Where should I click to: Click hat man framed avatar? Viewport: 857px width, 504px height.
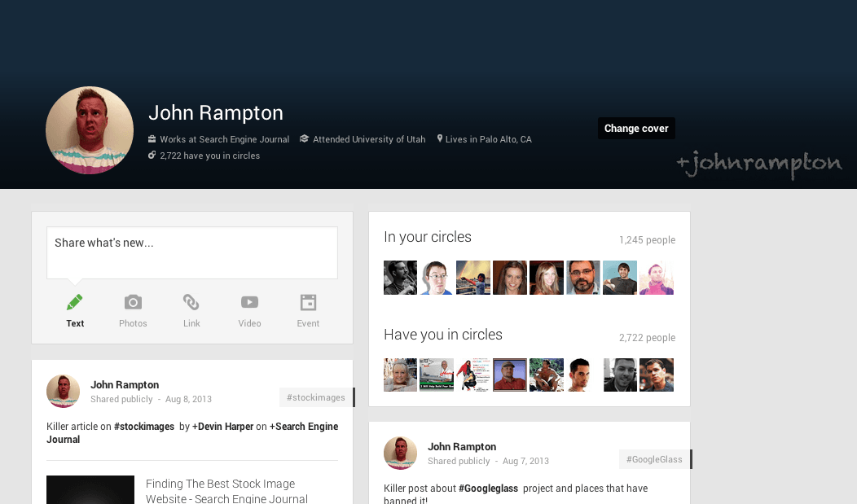(510, 375)
